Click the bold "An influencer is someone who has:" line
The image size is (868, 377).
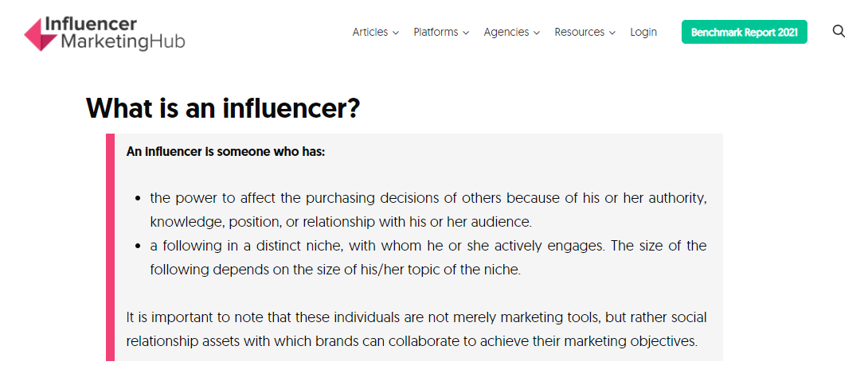pyautogui.click(x=225, y=151)
